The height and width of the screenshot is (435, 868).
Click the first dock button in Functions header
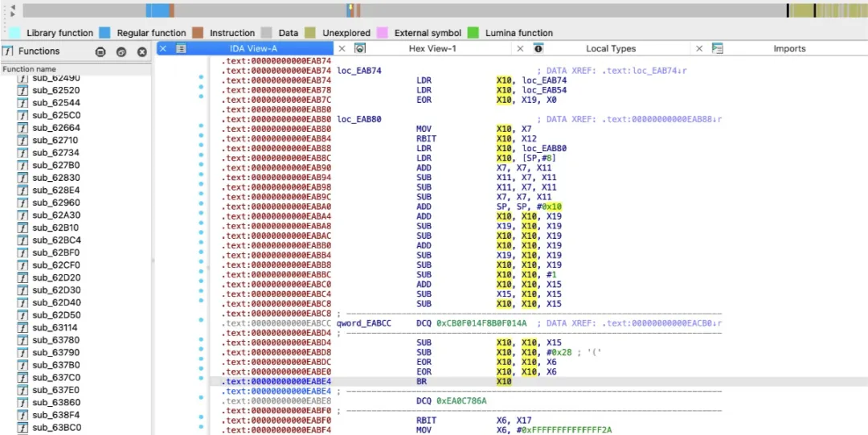pos(100,51)
